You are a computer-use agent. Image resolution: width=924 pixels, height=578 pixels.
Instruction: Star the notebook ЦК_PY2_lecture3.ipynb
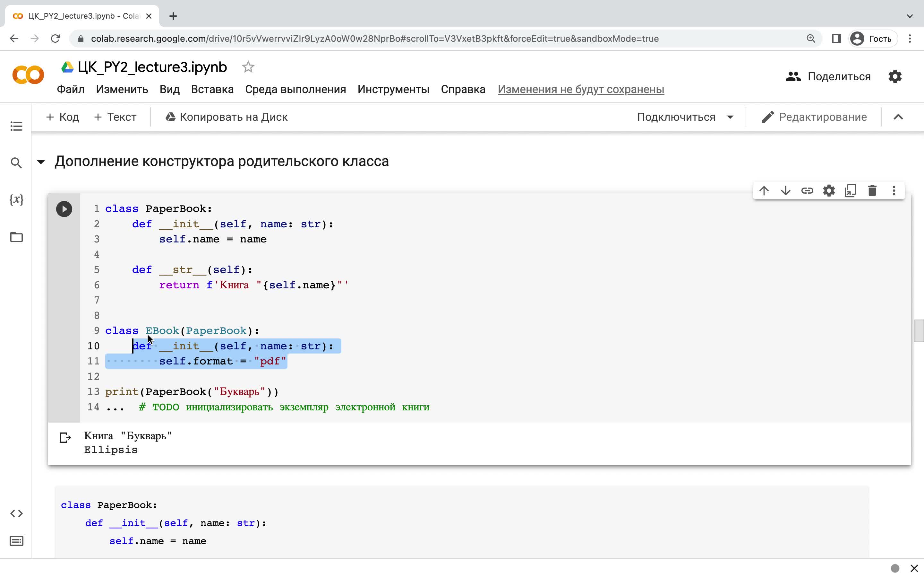248,67
